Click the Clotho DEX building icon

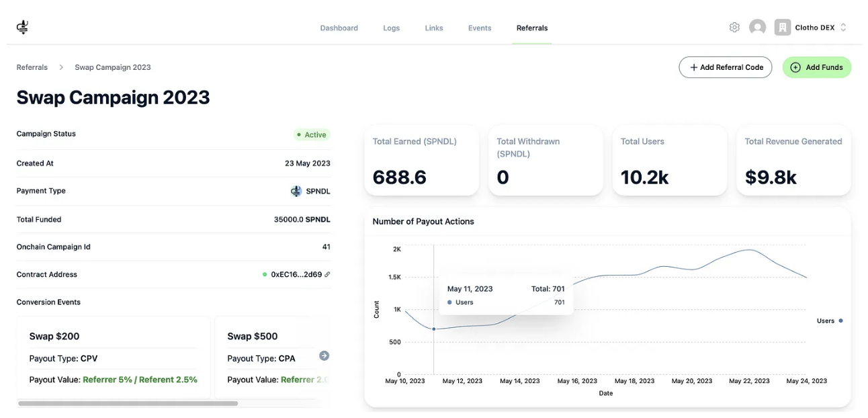point(782,28)
